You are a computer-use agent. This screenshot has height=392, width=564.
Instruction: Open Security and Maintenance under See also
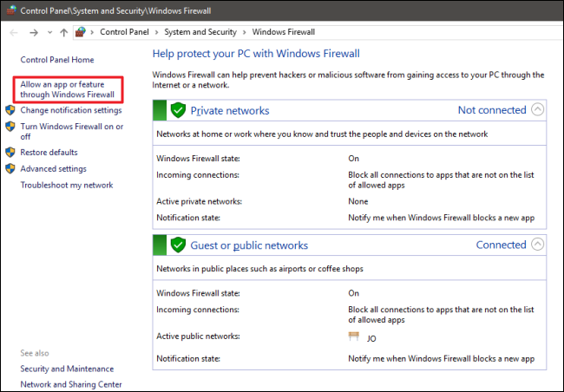(x=67, y=369)
